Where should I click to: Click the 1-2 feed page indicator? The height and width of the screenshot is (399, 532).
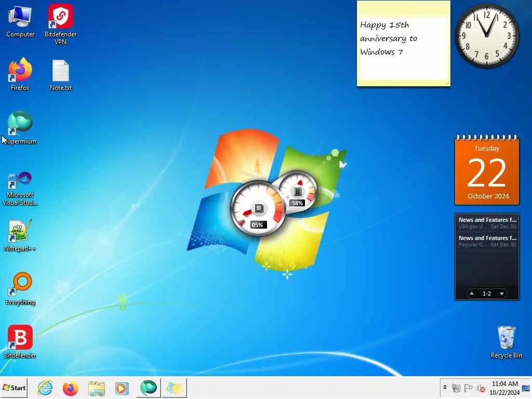tap(486, 294)
